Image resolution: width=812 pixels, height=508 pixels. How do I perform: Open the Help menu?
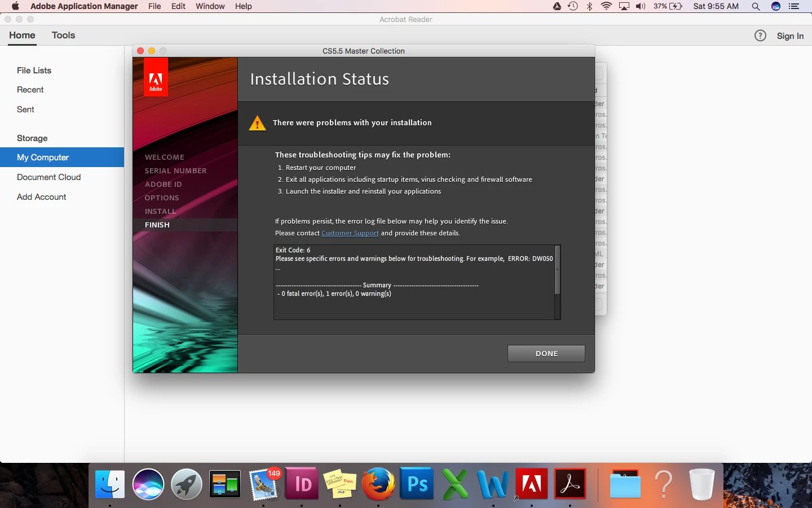click(244, 6)
